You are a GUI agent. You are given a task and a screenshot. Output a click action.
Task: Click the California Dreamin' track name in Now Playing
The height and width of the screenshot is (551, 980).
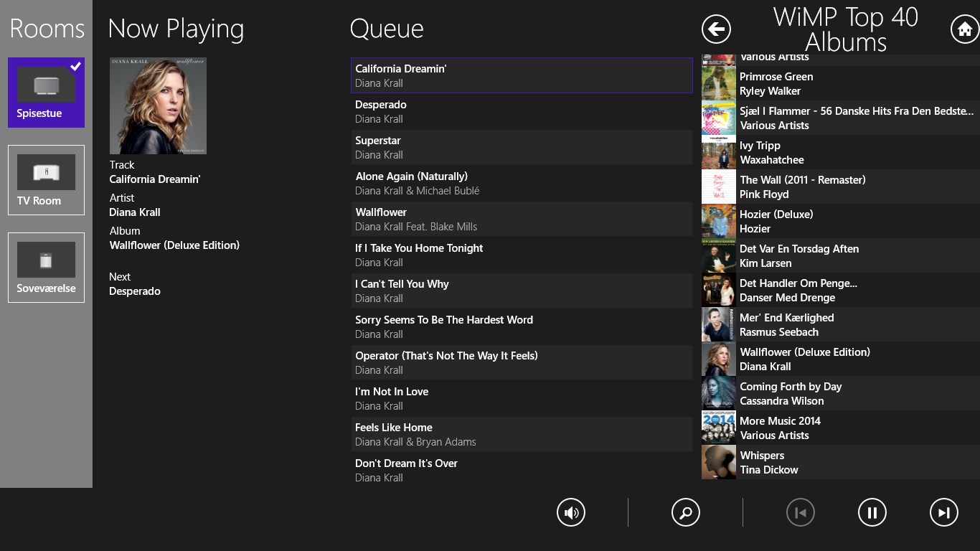(x=155, y=179)
